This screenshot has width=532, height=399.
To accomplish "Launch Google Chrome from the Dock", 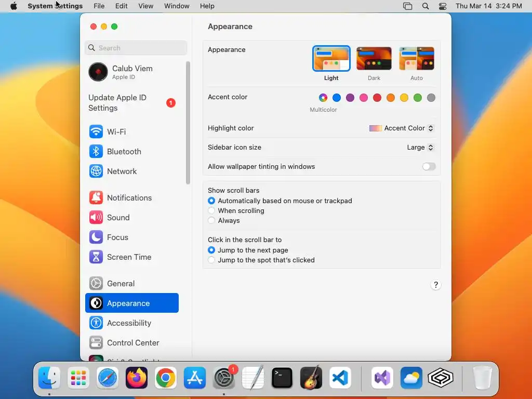I will point(166,378).
